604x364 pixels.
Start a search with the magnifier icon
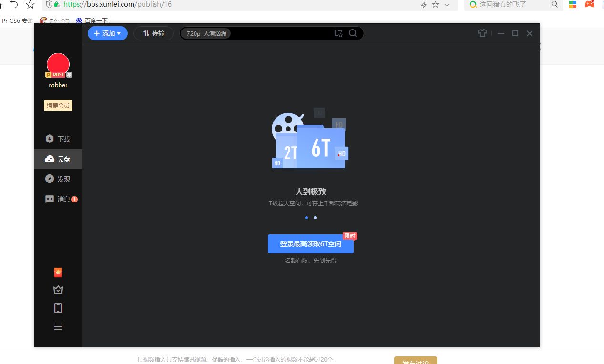[x=353, y=33]
